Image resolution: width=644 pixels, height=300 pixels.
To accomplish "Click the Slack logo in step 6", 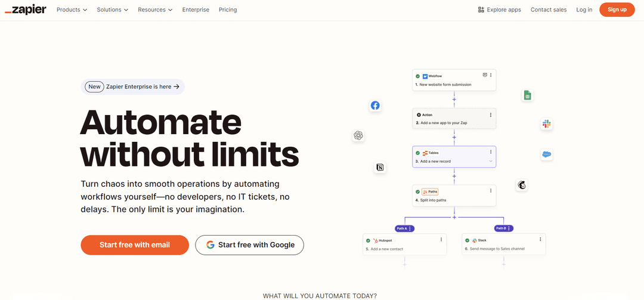I will (x=475, y=240).
